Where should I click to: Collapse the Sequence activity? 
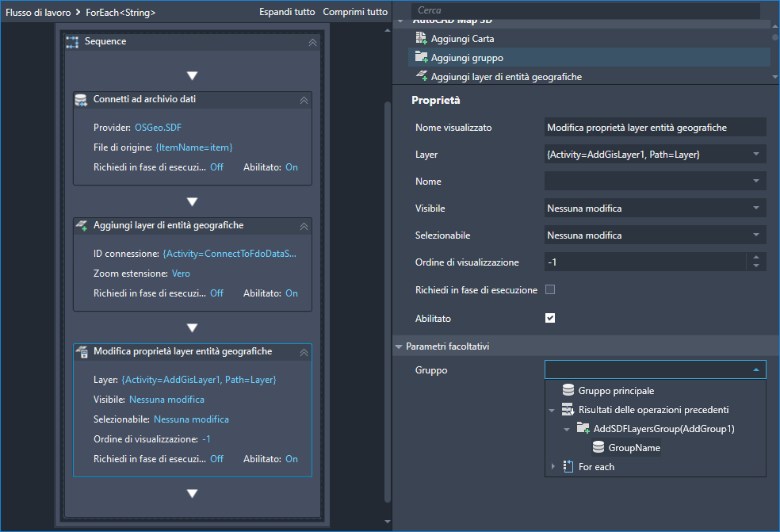tap(312, 42)
